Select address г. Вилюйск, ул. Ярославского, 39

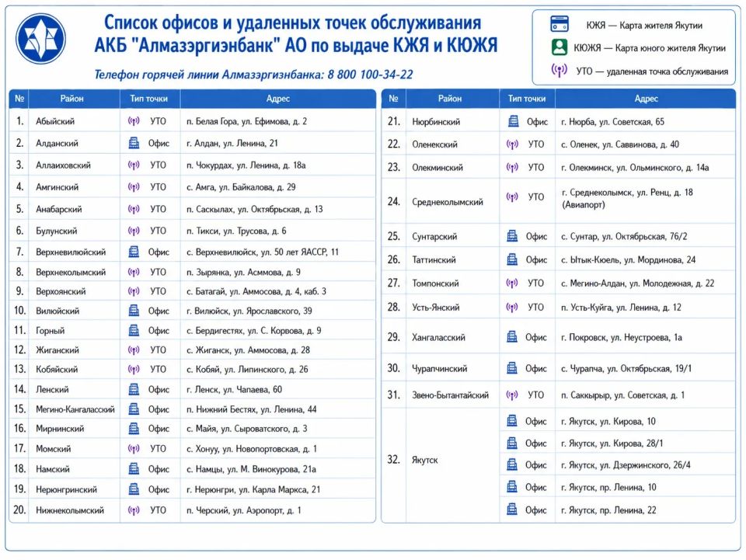[x=249, y=311]
